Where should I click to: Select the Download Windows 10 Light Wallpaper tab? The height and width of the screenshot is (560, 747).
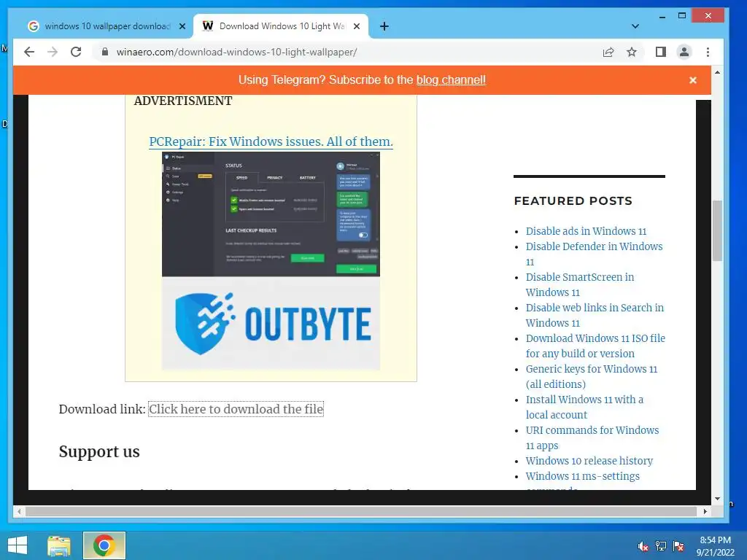pyautogui.click(x=281, y=26)
